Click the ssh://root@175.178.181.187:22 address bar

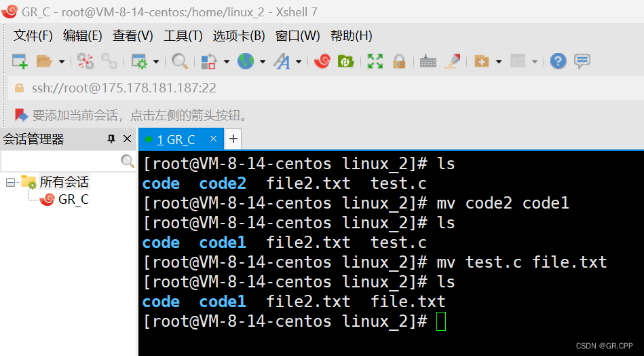click(326, 88)
